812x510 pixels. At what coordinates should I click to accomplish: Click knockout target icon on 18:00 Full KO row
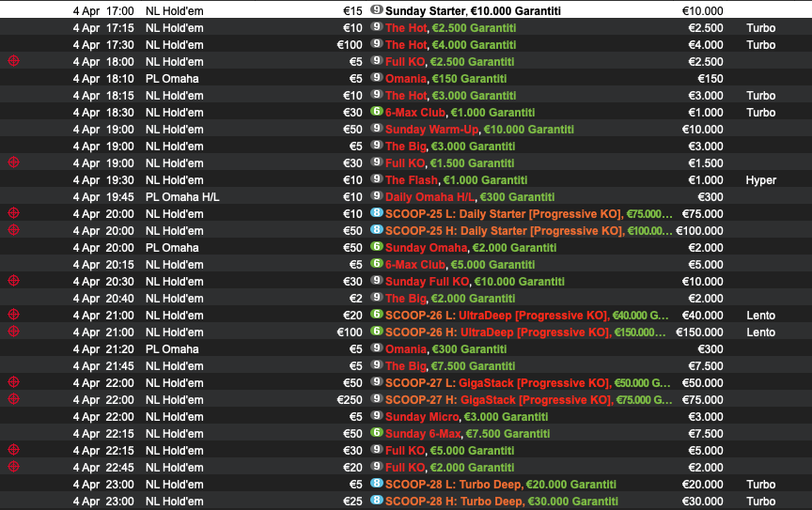tap(14, 61)
